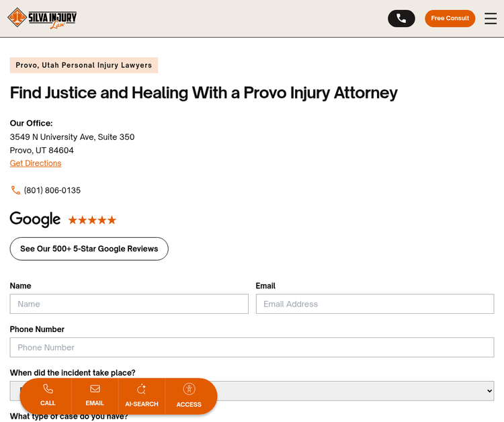504x422 pixels.
Task: Tap the black phone call icon in header
Action: (x=401, y=18)
